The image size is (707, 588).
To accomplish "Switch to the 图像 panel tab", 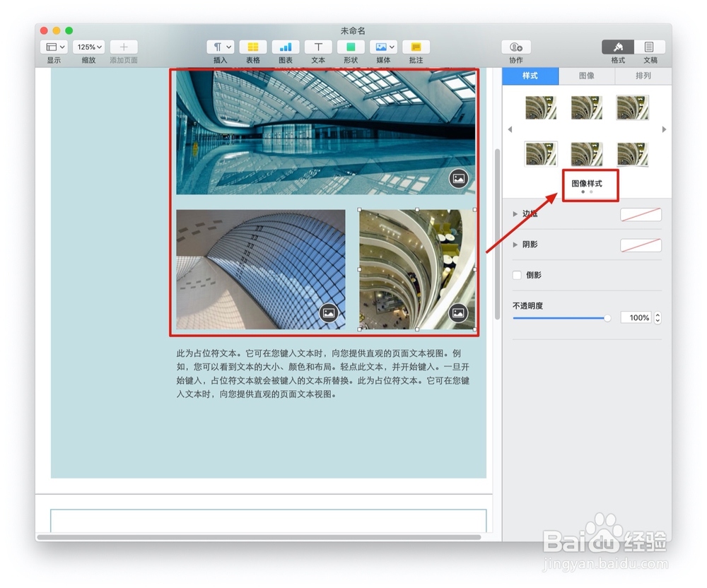I will (x=586, y=76).
